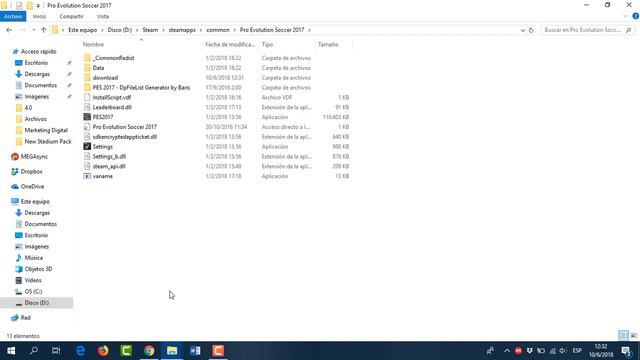Click common in the address path
Viewport: 640px width, 360px height.
[x=218, y=30]
